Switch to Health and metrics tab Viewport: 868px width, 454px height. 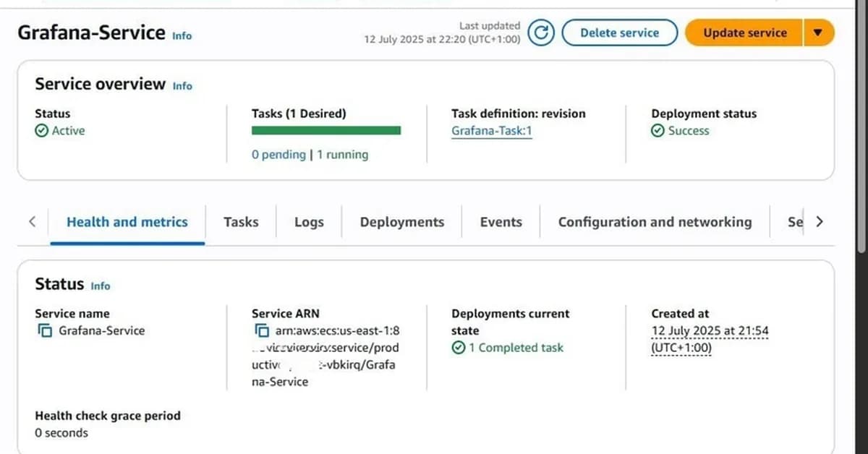[127, 222]
